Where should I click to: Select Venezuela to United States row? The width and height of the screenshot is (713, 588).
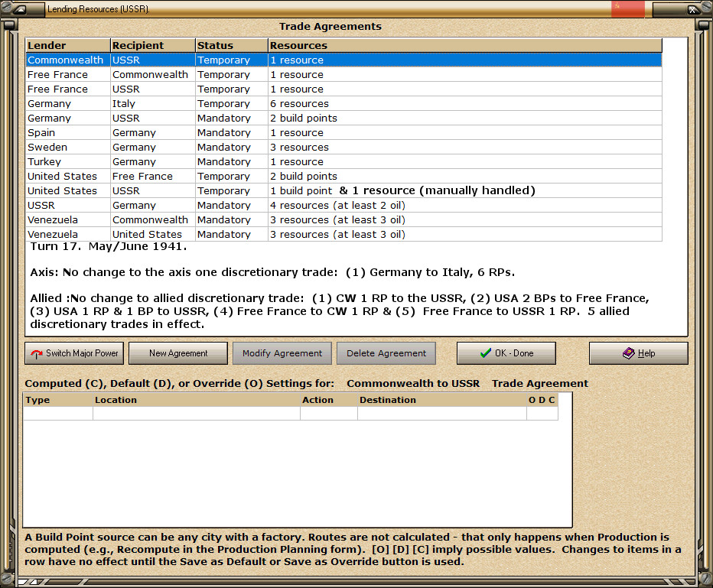coord(343,235)
